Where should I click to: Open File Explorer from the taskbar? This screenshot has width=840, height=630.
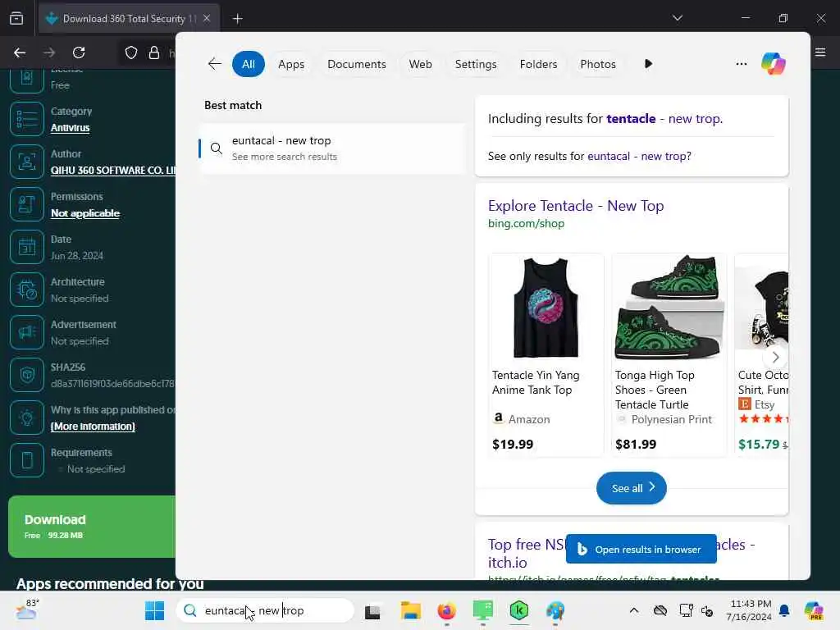coord(411,610)
